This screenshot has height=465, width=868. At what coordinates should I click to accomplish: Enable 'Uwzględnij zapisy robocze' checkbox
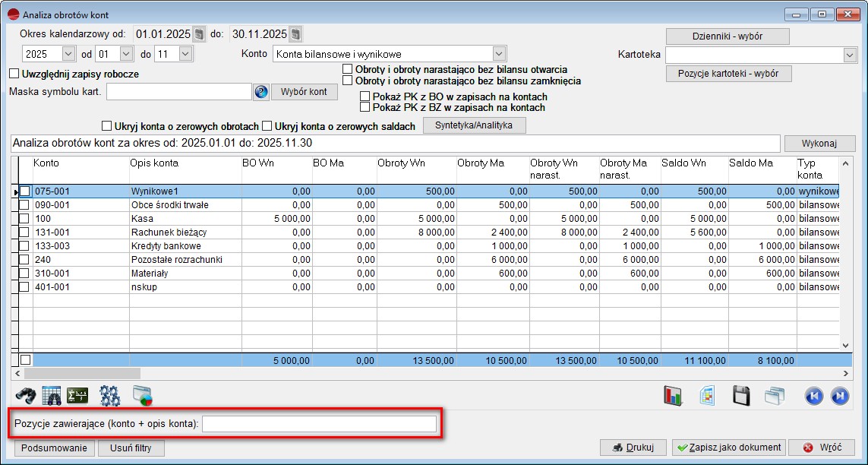(x=14, y=74)
